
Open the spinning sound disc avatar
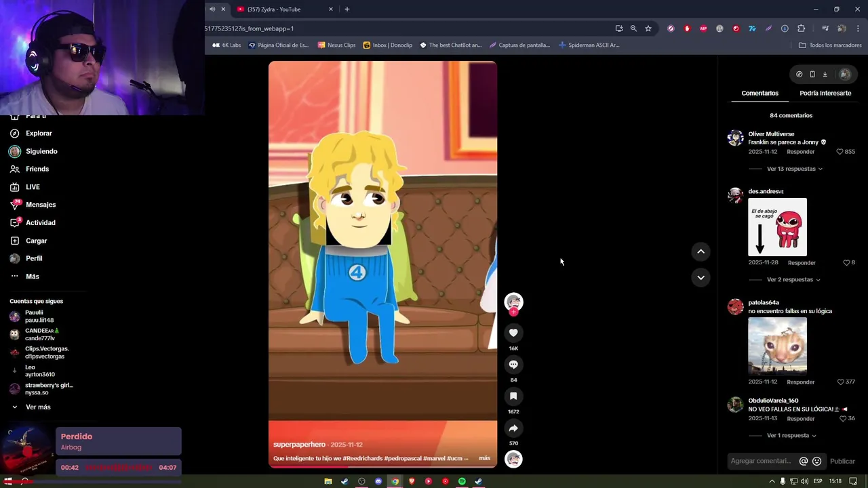(x=513, y=459)
